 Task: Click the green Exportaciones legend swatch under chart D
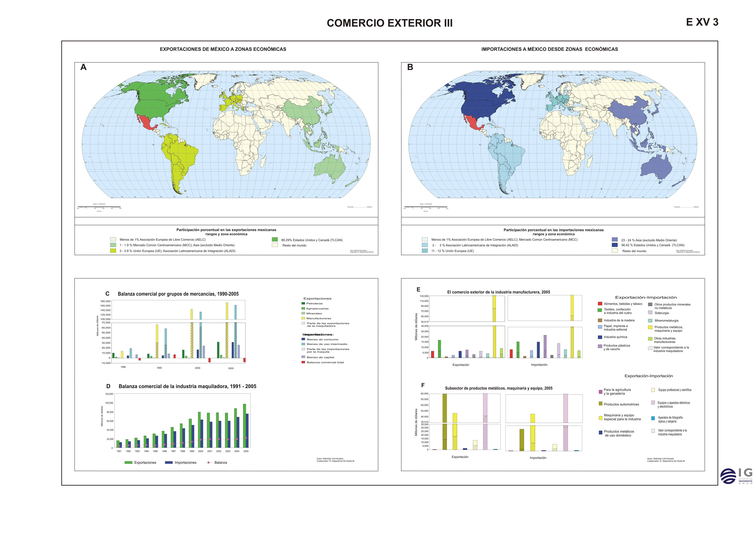[128, 462]
